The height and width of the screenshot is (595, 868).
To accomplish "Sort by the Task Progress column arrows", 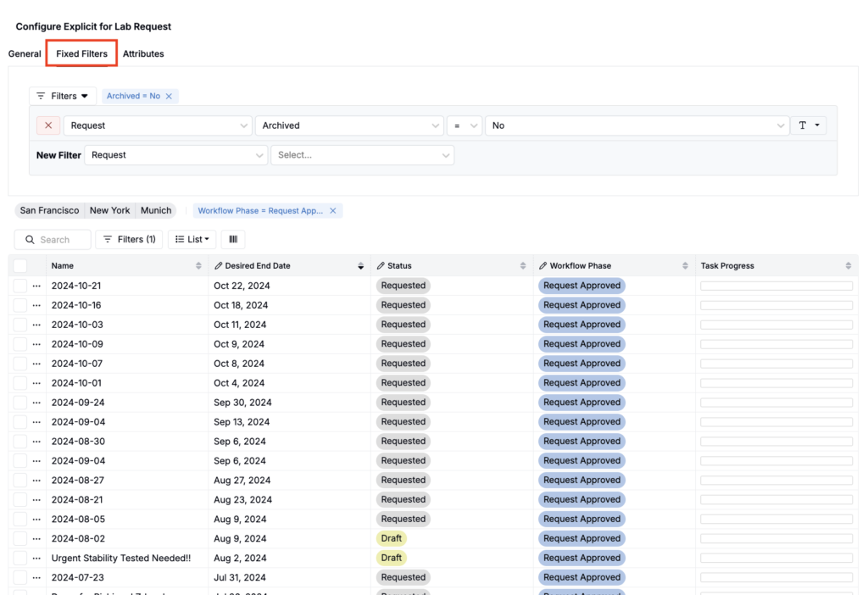I will tap(848, 266).
